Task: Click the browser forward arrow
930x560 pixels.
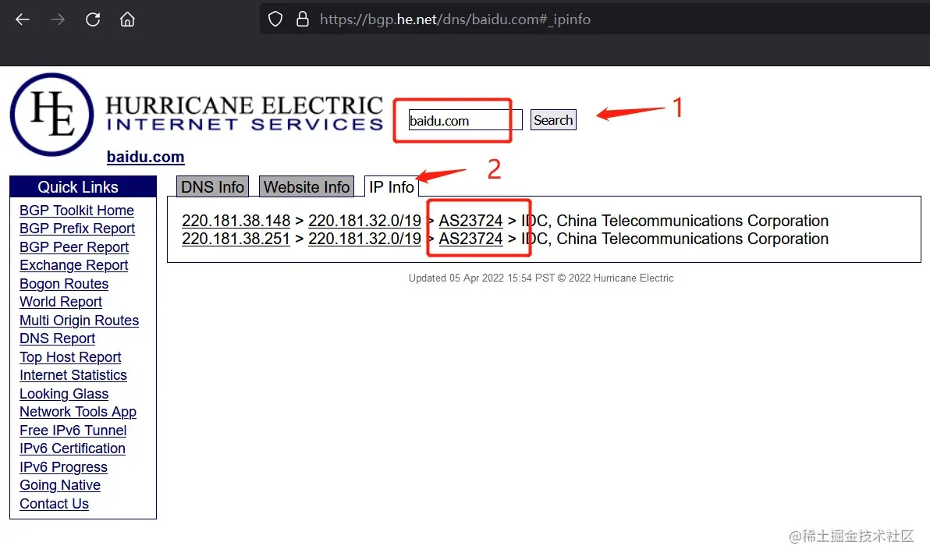Action: tap(58, 19)
